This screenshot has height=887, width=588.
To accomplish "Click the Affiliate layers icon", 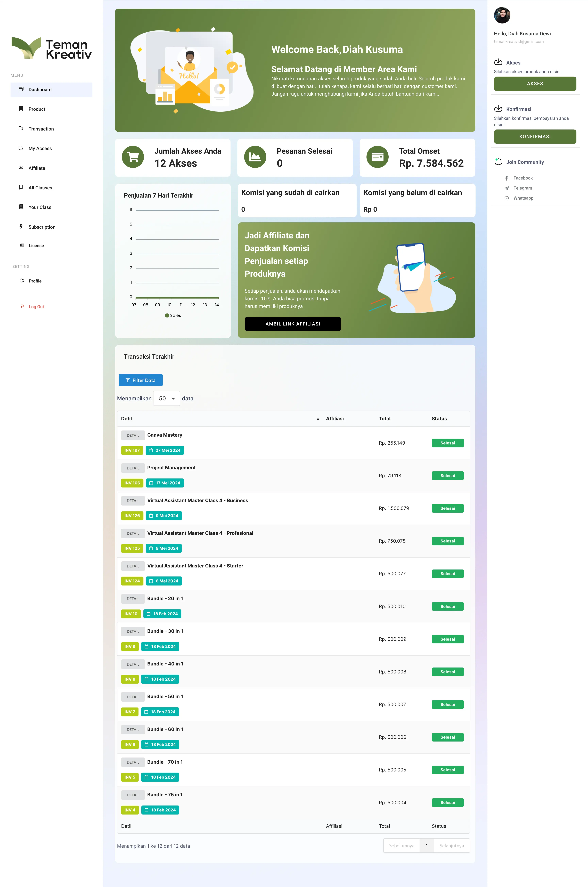I will (21, 168).
